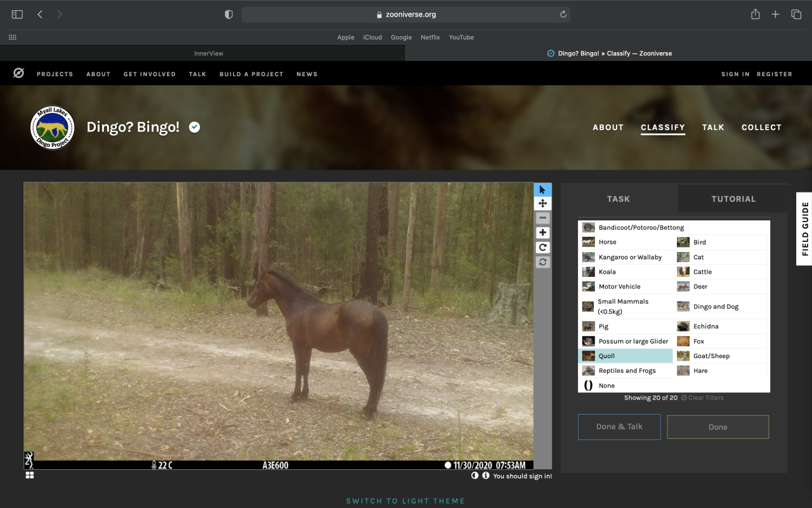Click the Register link
Image resolution: width=812 pixels, height=508 pixels.
coord(774,74)
